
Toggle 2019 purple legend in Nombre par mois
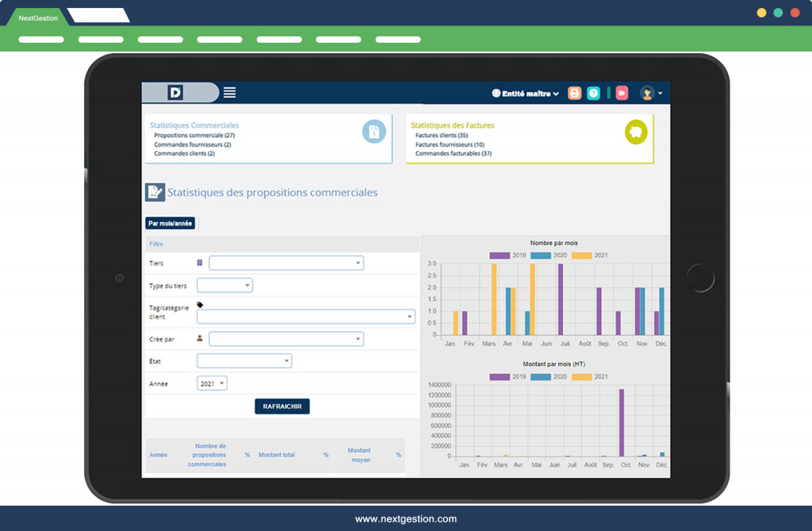507,256
